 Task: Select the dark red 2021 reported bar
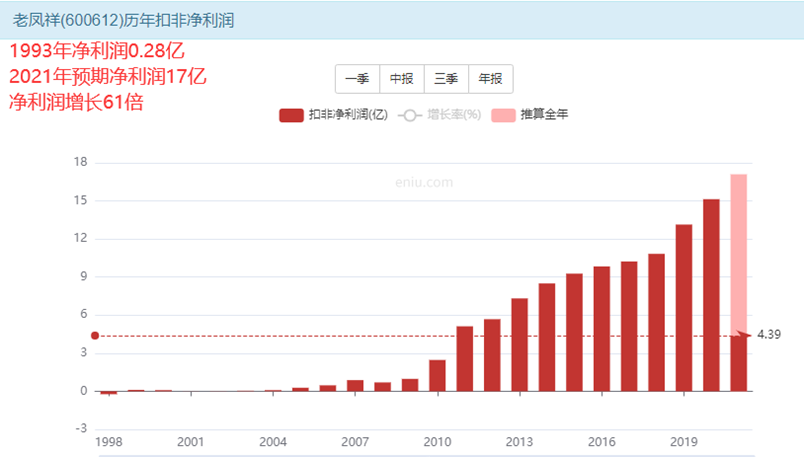coord(739,363)
